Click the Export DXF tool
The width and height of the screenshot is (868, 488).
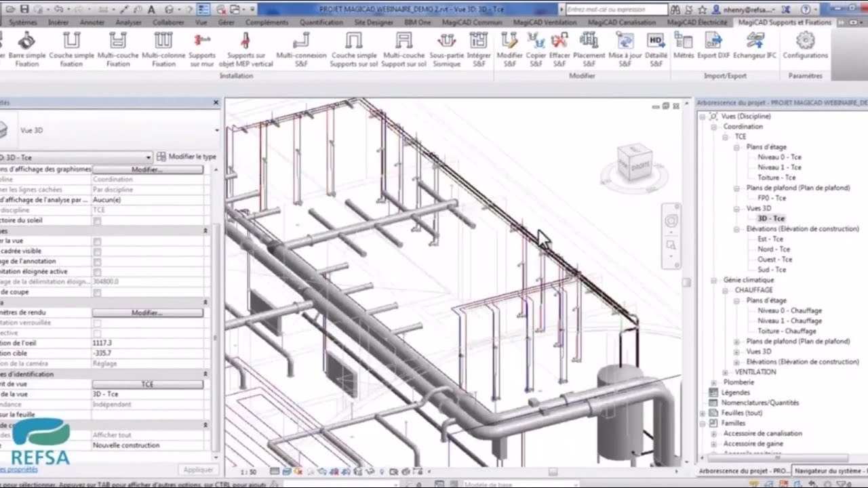713,46
